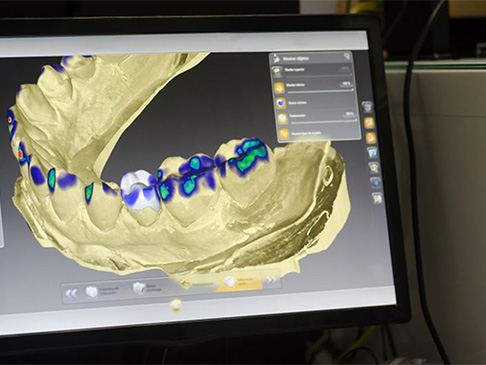Adjust the Maxilar superior transparency slider
The image size is (486, 365).
point(318,76)
